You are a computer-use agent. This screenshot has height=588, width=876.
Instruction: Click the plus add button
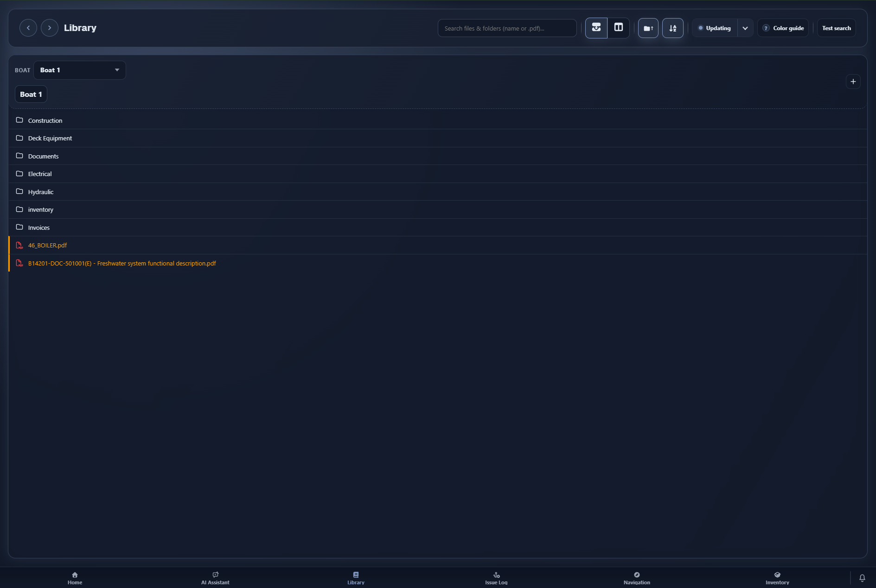click(x=853, y=82)
